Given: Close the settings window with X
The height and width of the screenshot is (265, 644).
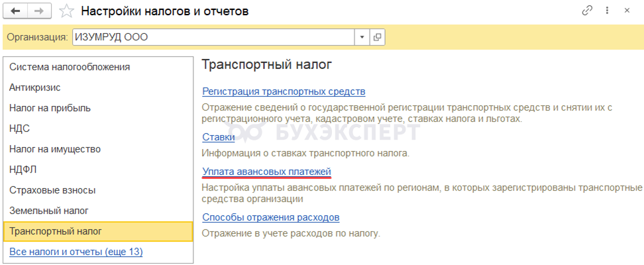Looking at the screenshot, I should pos(627,11).
